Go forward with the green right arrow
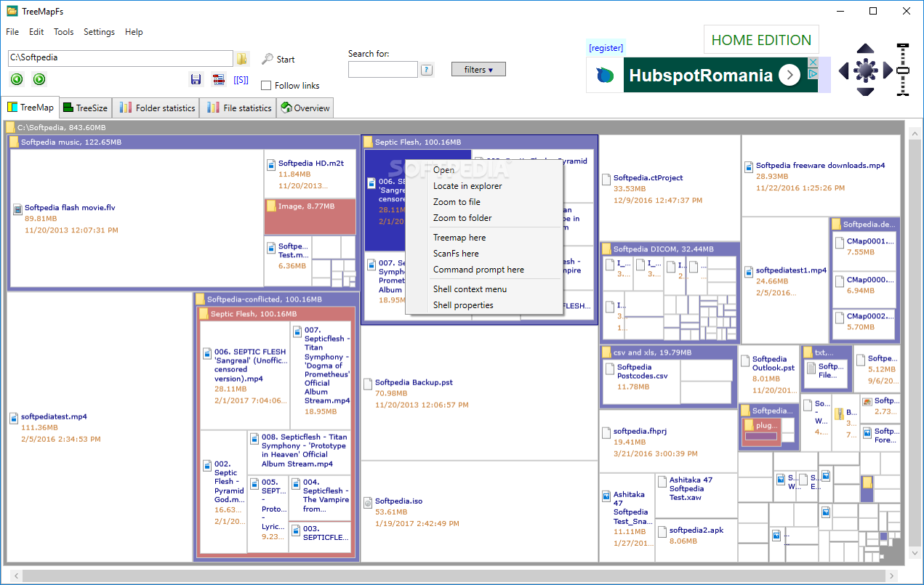 point(40,79)
